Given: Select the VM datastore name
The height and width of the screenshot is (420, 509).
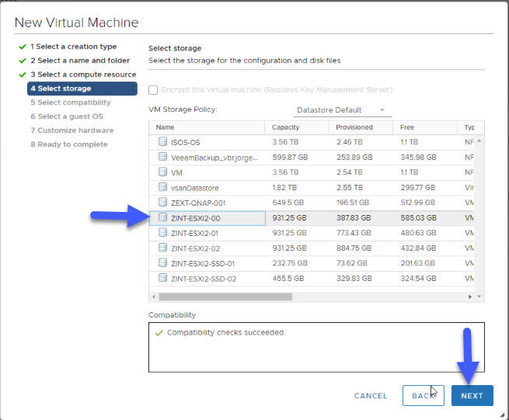Looking at the screenshot, I should click(176, 173).
